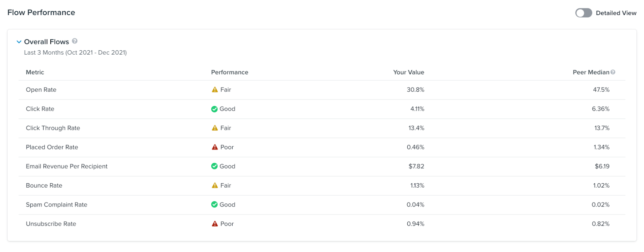Select the Open Rate metric label
644x252 pixels.
click(x=41, y=90)
